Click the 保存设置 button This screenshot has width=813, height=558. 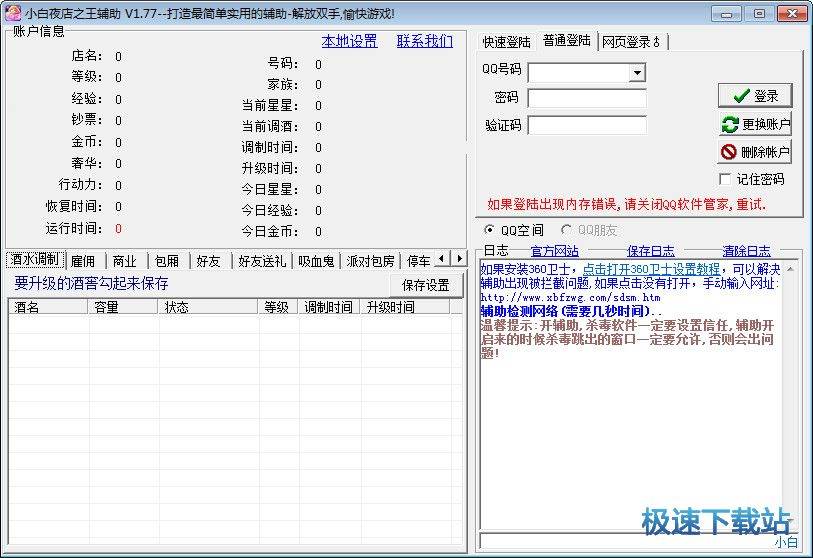[425, 285]
